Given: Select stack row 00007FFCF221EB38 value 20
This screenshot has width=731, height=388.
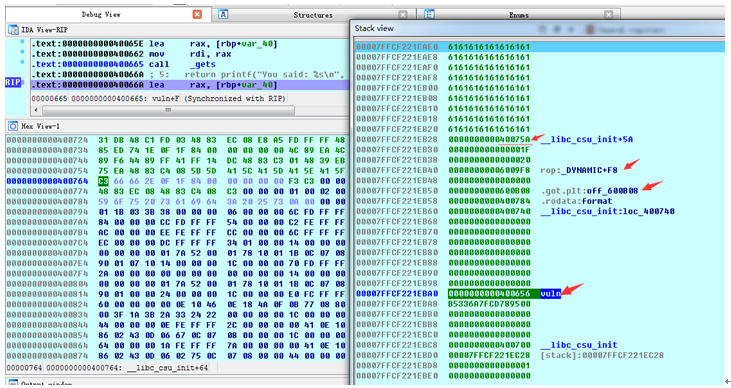Looking at the screenshot, I should click(489, 159).
